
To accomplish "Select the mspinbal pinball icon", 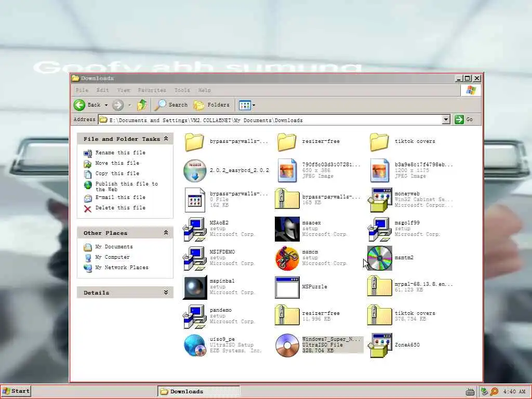I will click(x=195, y=287).
